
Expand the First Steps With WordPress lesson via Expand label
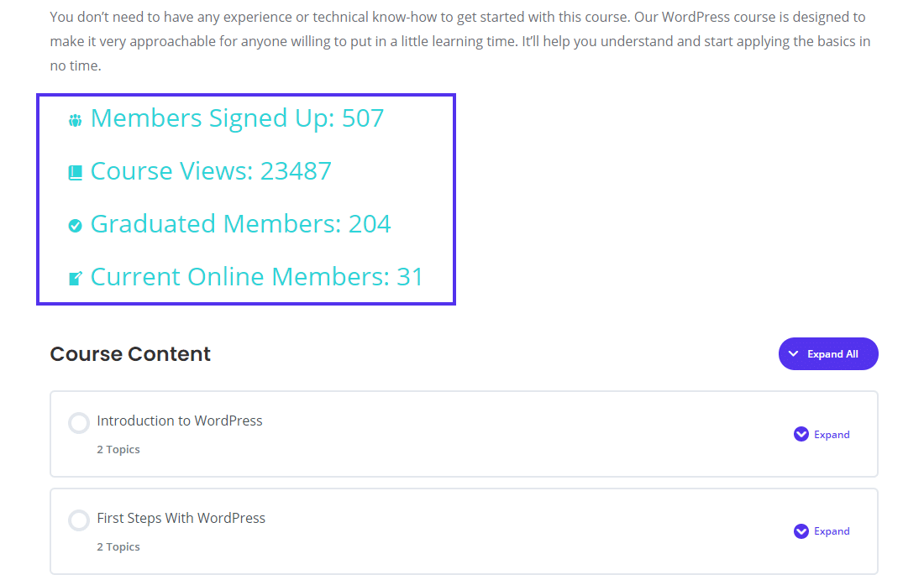pyautogui.click(x=832, y=531)
